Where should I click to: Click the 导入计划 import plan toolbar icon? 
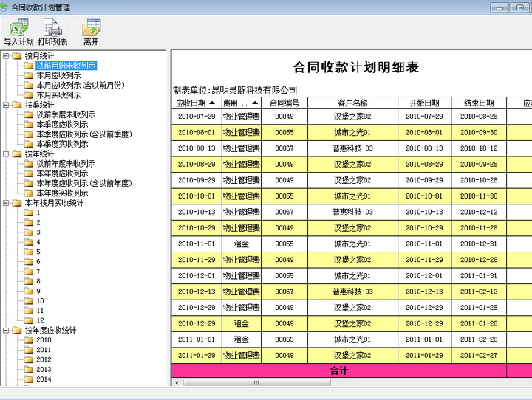pos(18,32)
